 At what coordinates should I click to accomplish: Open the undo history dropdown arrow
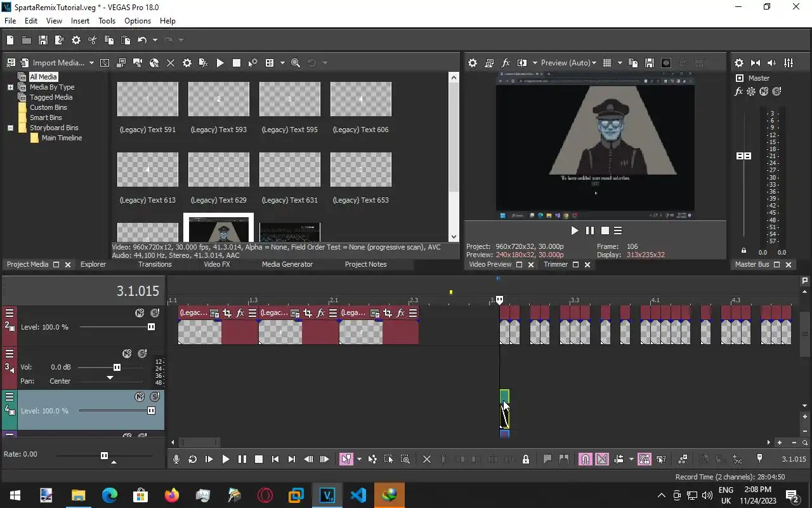(x=155, y=40)
